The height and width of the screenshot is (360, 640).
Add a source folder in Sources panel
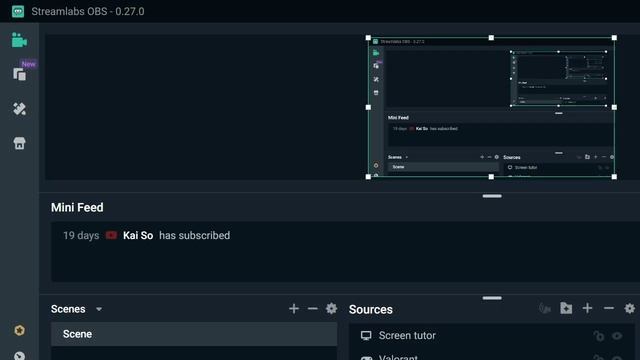pyautogui.click(x=566, y=308)
